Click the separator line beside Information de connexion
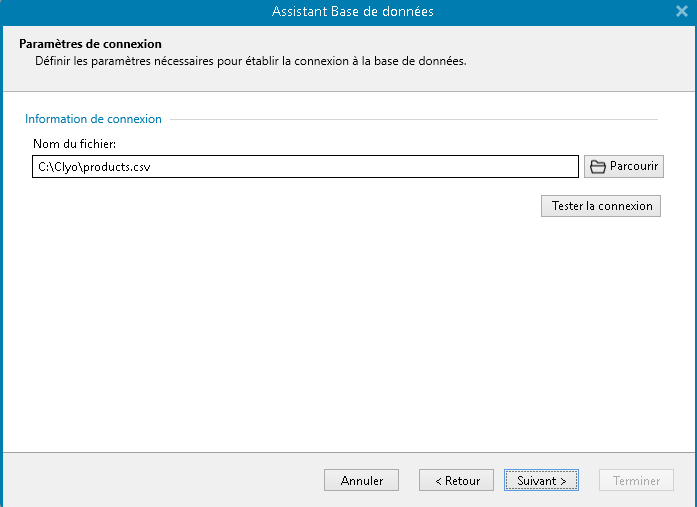The width and height of the screenshot is (697, 507). [x=410, y=120]
